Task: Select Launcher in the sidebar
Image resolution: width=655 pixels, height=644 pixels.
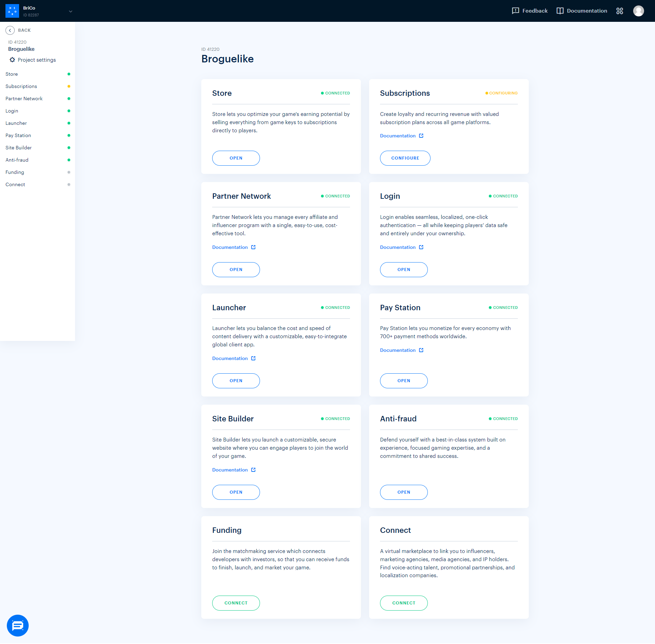Action: 38,123
